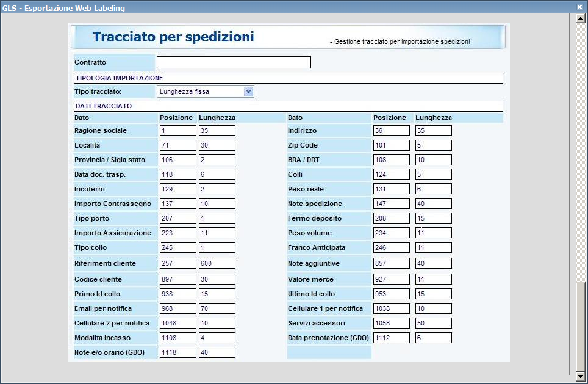Edit Data doc. trasp. length field
Screen dimensions: 588x384
pos(217,174)
